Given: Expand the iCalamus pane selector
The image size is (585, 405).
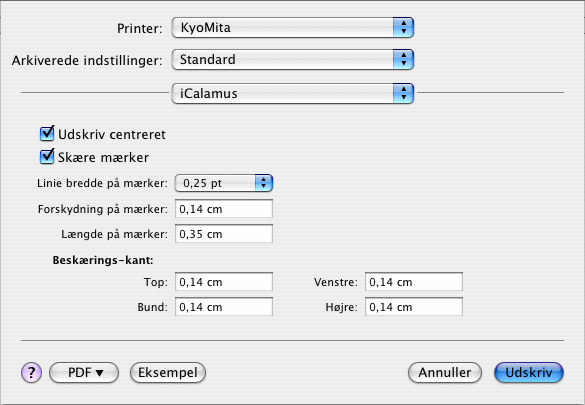Looking at the screenshot, I should pyautogui.click(x=292, y=93).
